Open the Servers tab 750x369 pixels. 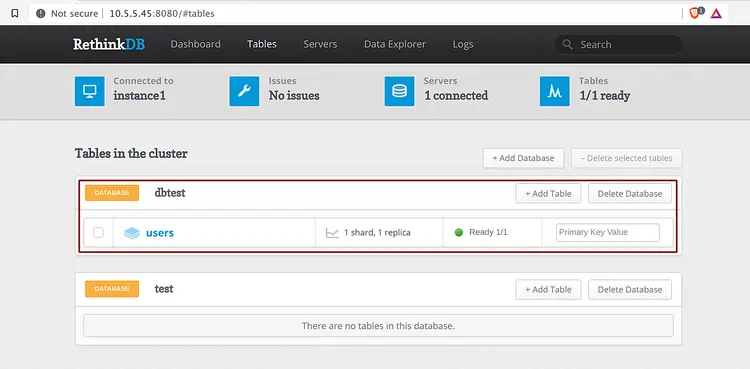coord(320,44)
